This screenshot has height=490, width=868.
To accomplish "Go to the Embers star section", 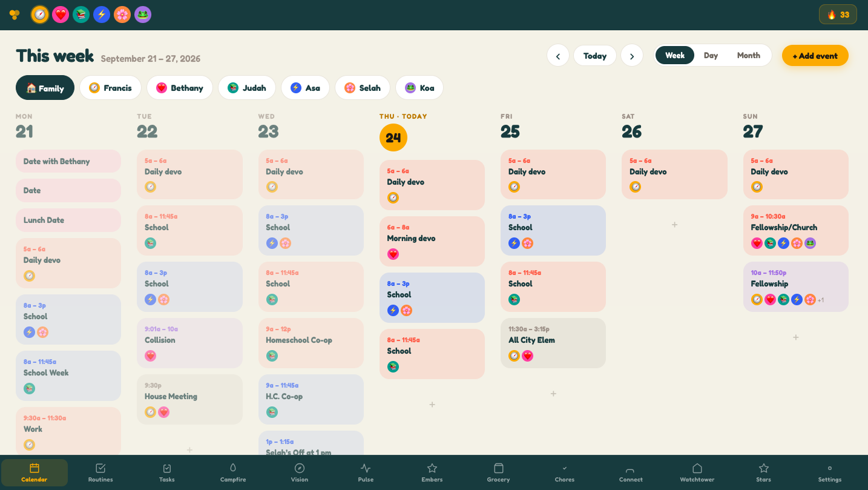I will 432,472.
